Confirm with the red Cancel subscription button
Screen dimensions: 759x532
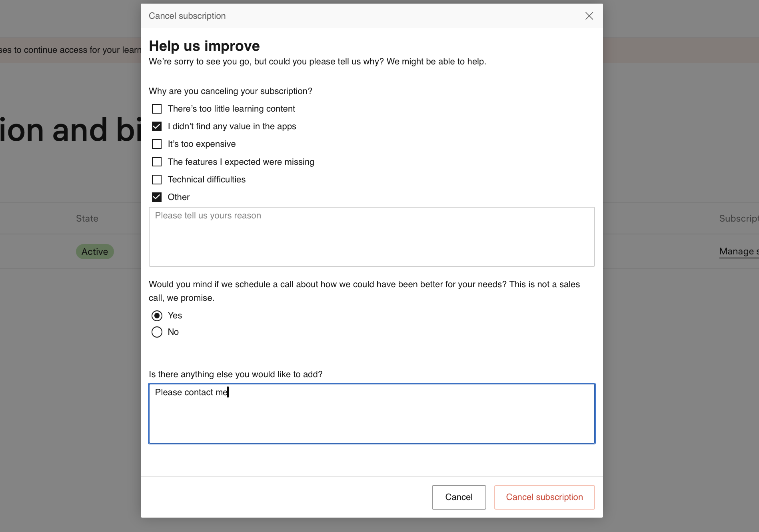(x=544, y=497)
